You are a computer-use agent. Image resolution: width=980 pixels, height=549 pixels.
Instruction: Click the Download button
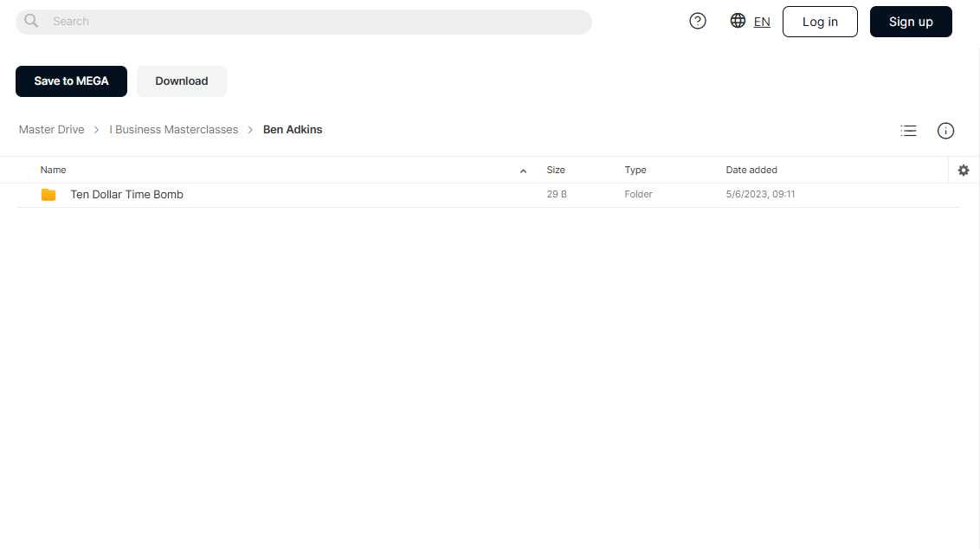pos(182,81)
